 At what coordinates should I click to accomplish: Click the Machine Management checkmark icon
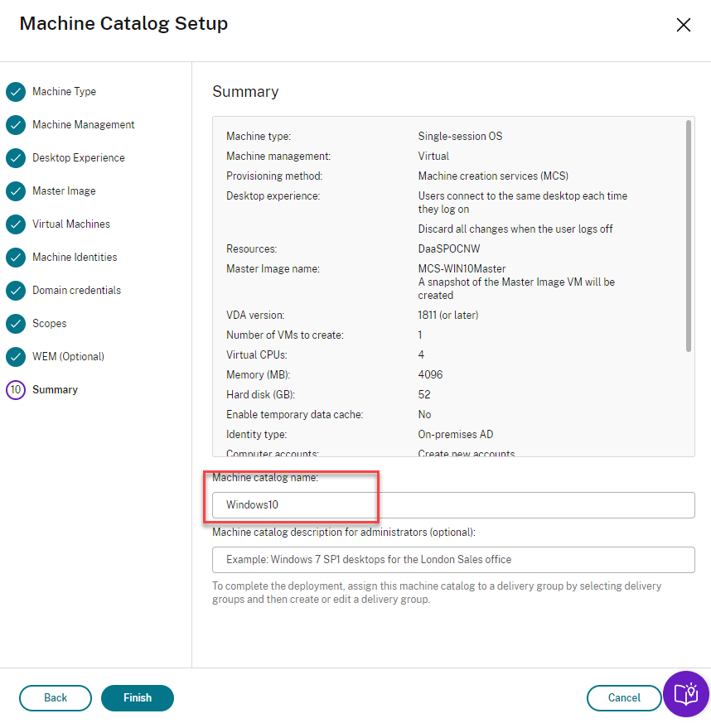click(x=16, y=125)
